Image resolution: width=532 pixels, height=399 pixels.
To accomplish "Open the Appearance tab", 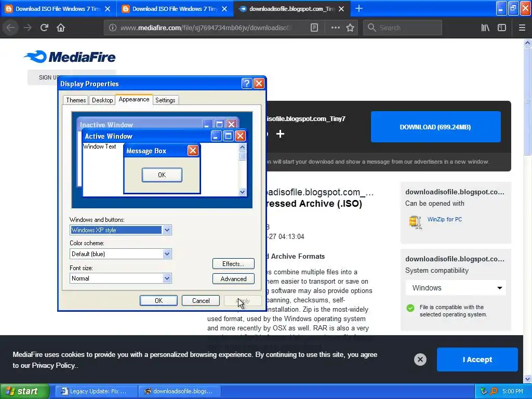I will pyautogui.click(x=134, y=99).
